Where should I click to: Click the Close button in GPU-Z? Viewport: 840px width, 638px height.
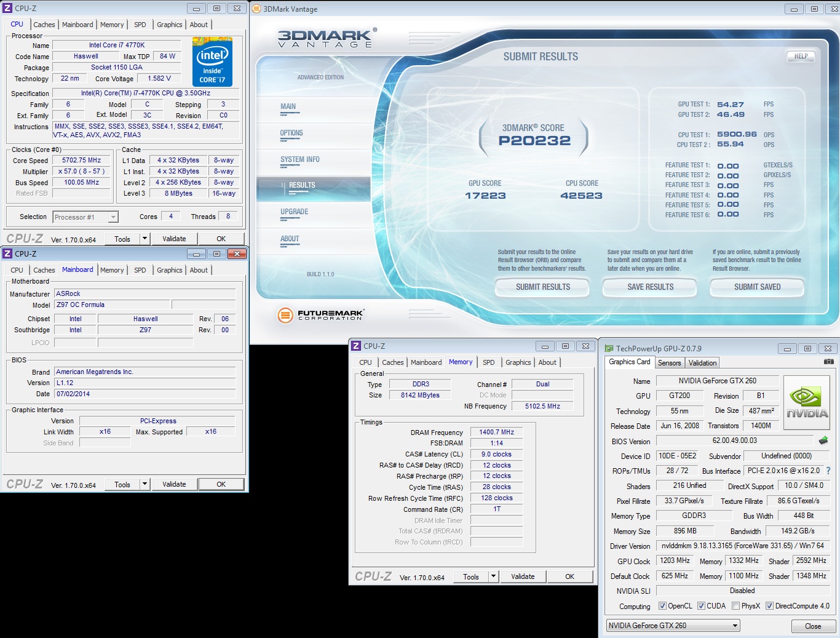[813, 626]
